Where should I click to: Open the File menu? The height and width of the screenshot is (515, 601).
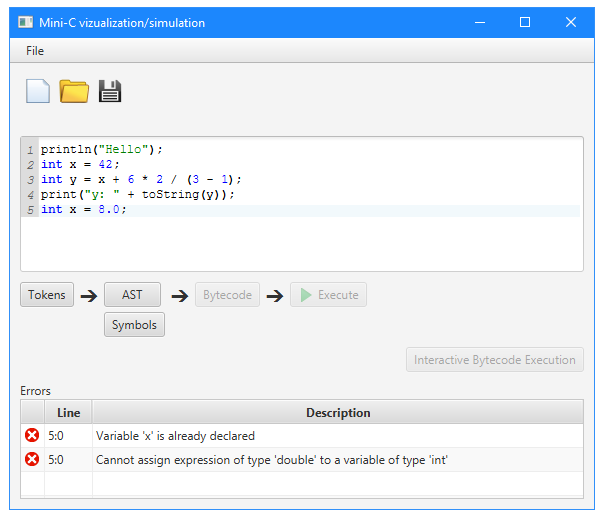coord(35,51)
